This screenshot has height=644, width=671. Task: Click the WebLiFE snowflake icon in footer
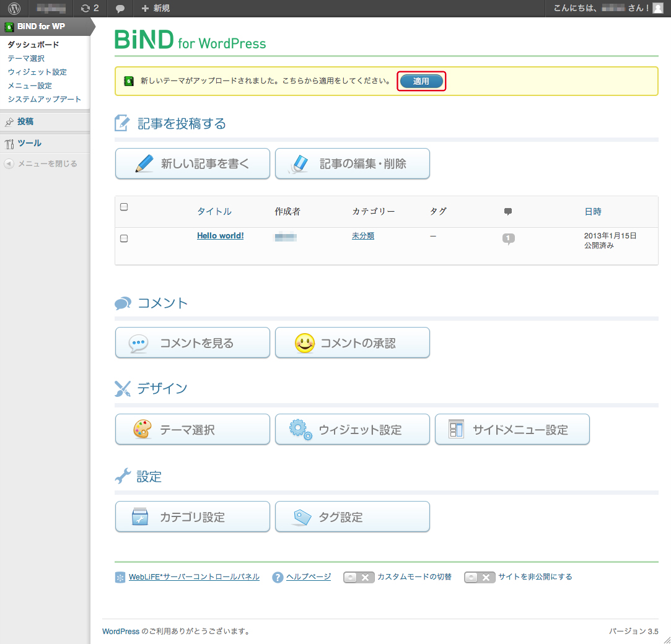click(120, 577)
